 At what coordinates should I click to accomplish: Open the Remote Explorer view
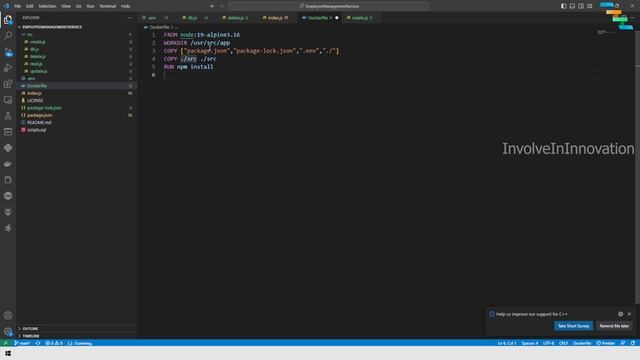pyautogui.click(x=8, y=100)
